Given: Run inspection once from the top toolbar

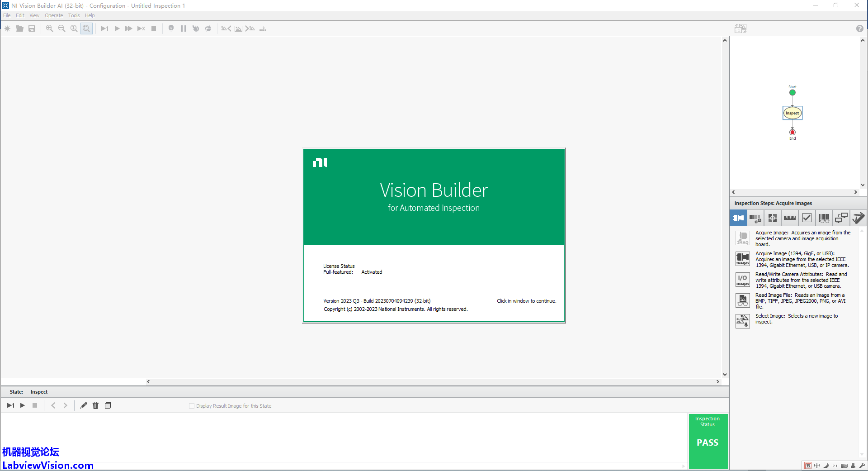Looking at the screenshot, I should pos(105,29).
